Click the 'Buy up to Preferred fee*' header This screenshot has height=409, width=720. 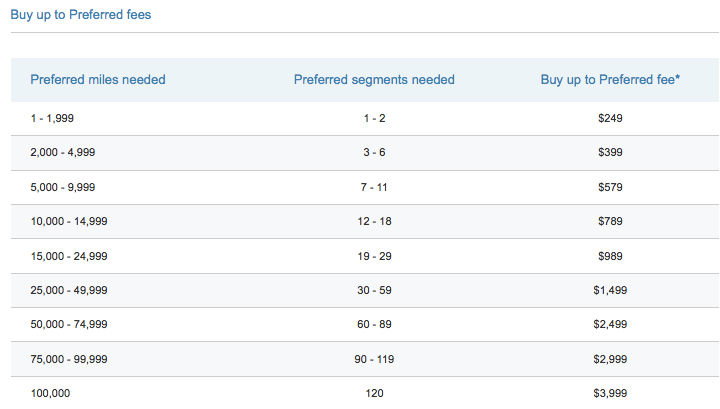click(610, 79)
